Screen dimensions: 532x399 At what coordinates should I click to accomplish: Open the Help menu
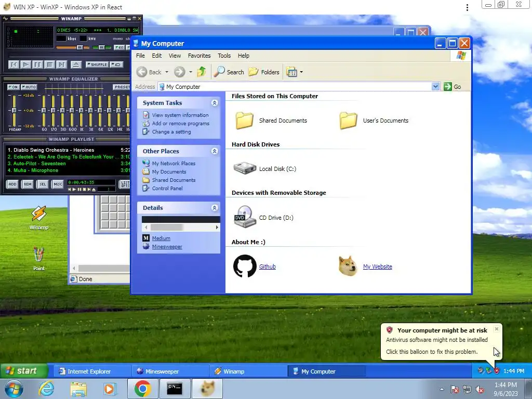tap(243, 56)
